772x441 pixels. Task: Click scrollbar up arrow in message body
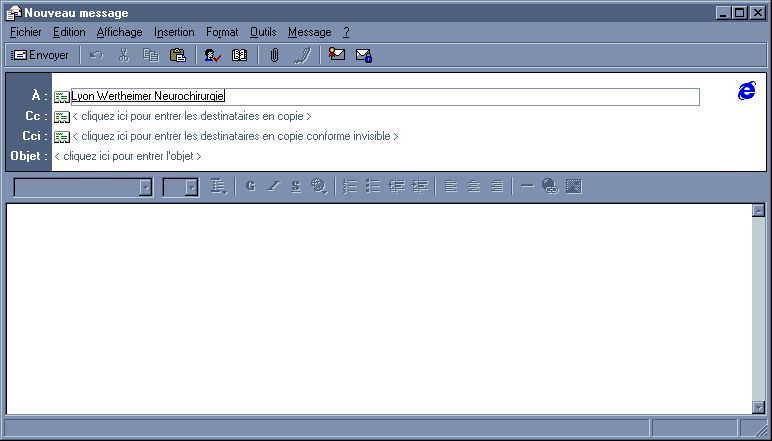click(759, 210)
